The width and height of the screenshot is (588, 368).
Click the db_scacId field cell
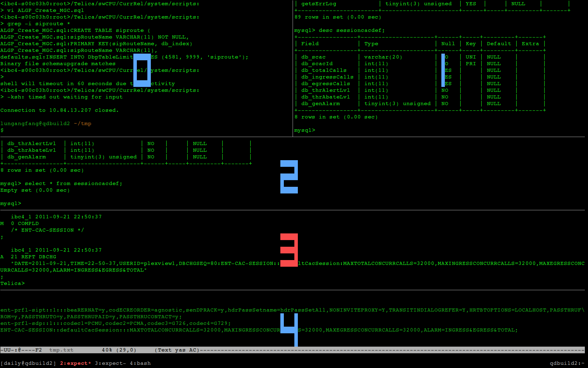(317, 64)
